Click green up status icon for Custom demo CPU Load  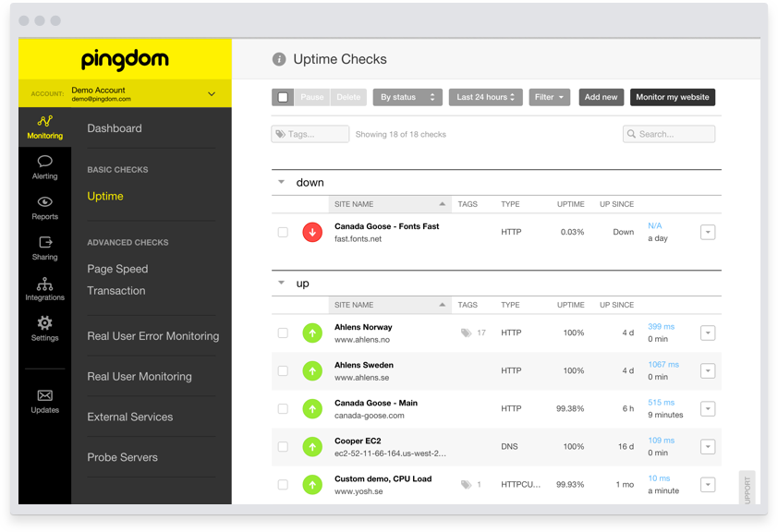click(312, 484)
